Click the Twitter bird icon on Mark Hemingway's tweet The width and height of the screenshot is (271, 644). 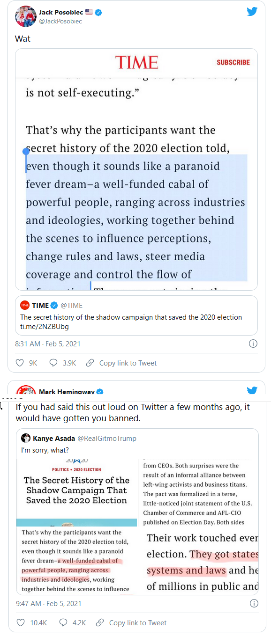(252, 390)
